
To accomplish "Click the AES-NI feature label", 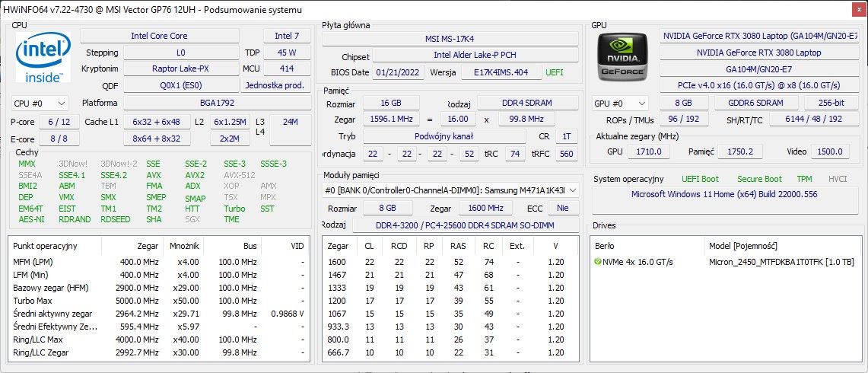I will [31, 219].
